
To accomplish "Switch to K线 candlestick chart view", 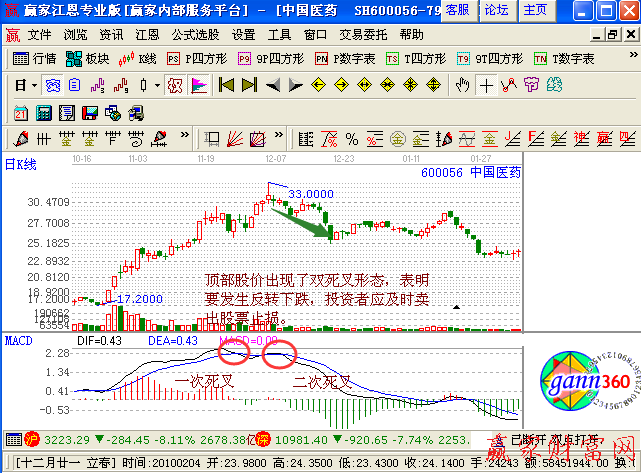I will coord(139,59).
